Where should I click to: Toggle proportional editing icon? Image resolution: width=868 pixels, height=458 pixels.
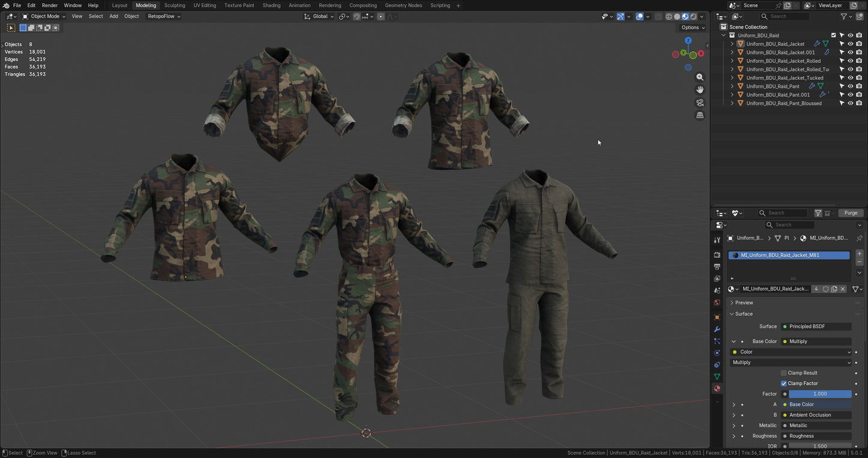(x=381, y=16)
